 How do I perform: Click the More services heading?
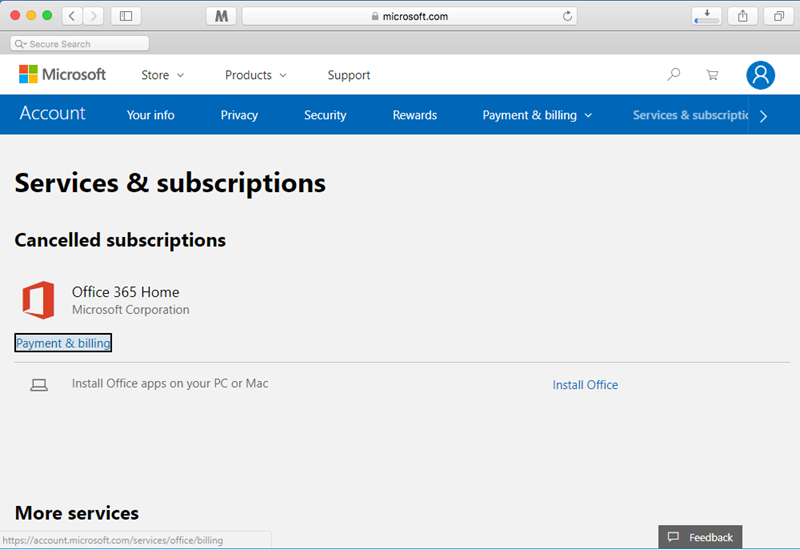coord(77,513)
